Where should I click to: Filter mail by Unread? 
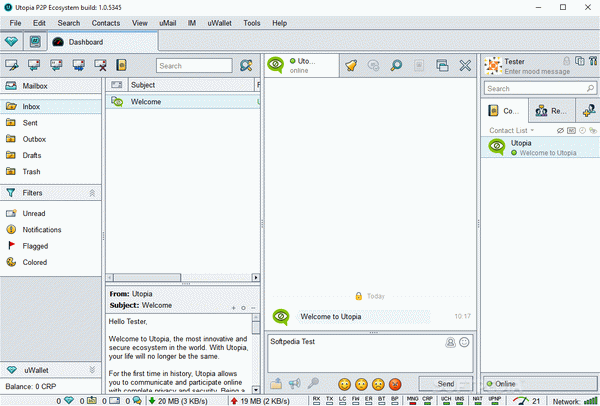tap(51, 213)
